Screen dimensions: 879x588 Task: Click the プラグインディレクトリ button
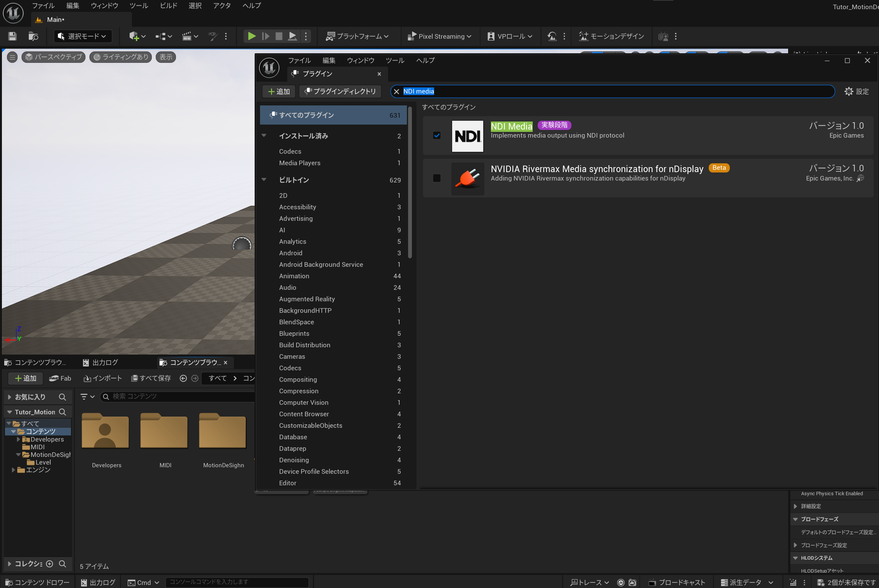point(340,92)
